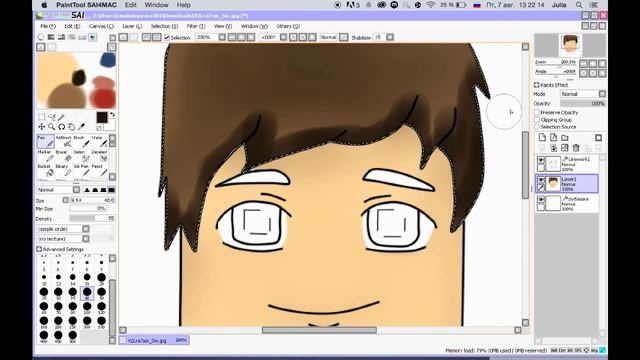Select the Bucket tool

point(45,171)
